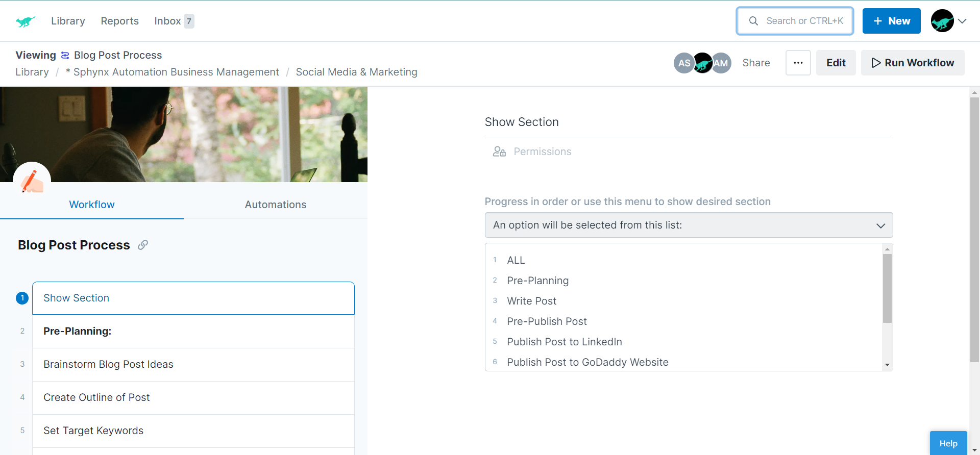Viewport: 980px width, 455px height.
Task: Click the Search or CTRL+K field
Action: (795, 21)
